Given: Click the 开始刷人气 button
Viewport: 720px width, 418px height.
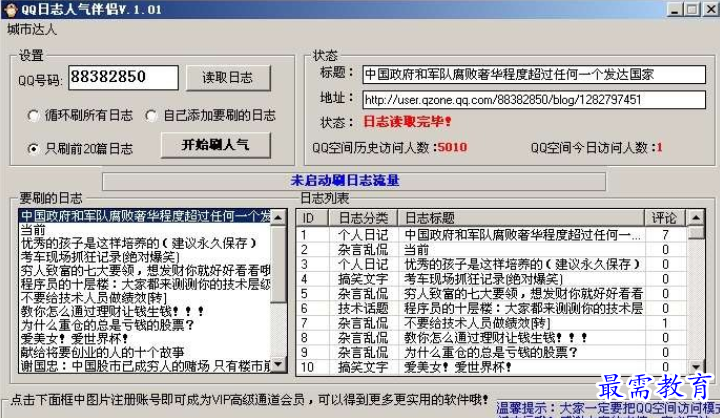Looking at the screenshot, I should [216, 145].
